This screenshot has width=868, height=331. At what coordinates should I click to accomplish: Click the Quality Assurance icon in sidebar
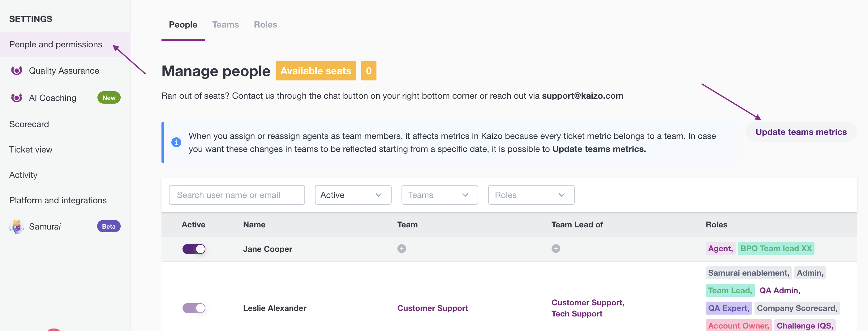pyautogui.click(x=16, y=71)
